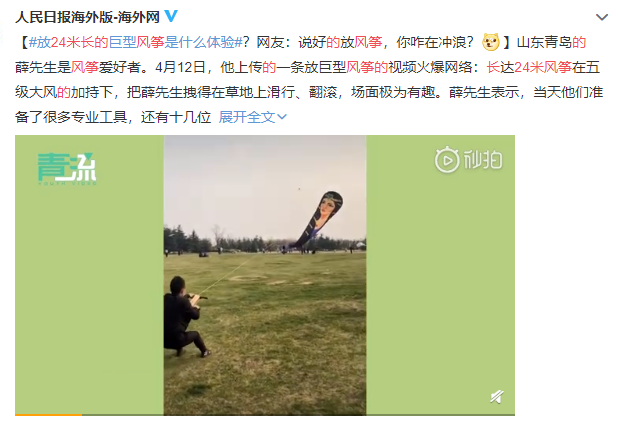Click the 秒拍 play logo watermark

(x=468, y=160)
